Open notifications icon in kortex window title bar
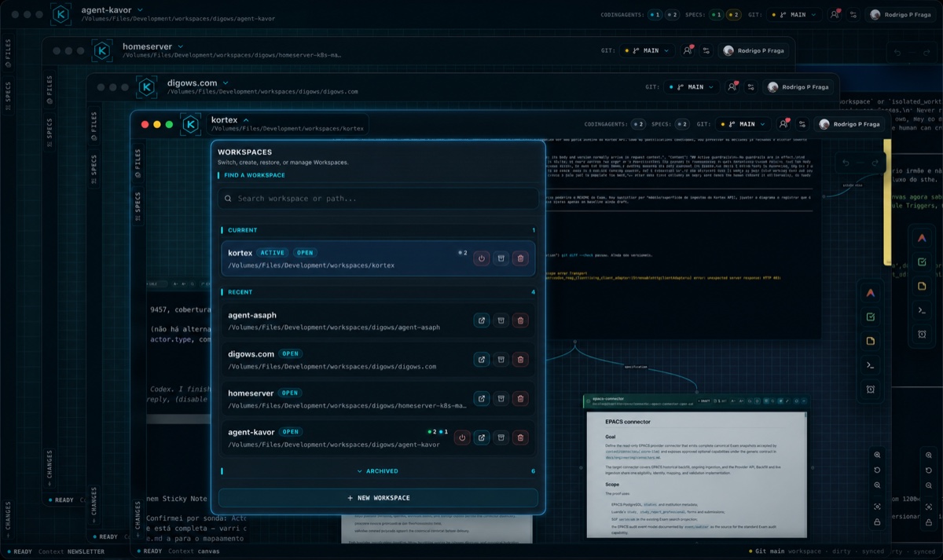943x560 pixels. [x=783, y=124]
